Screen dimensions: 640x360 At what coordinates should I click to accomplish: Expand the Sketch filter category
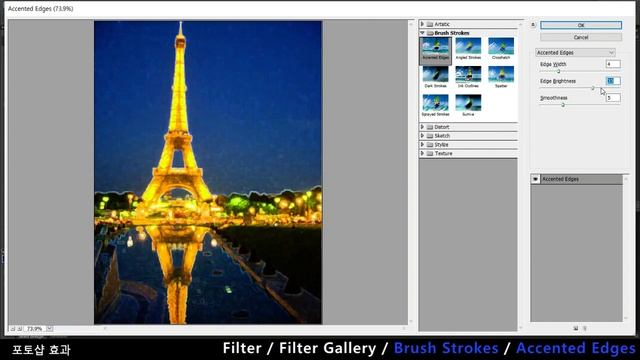[422, 136]
